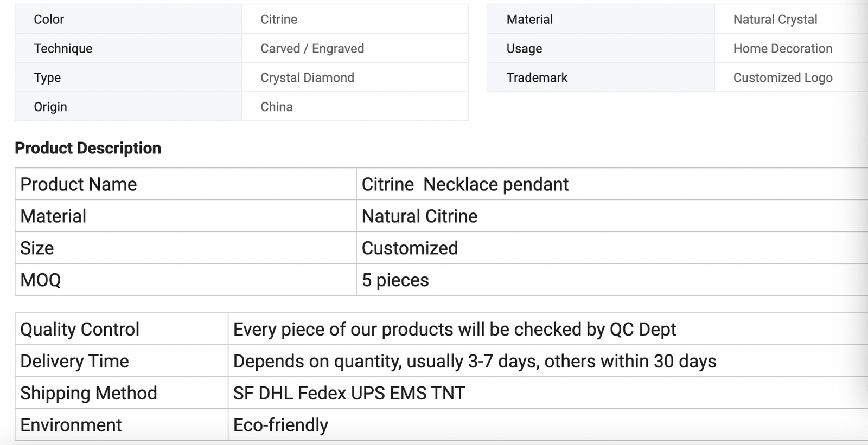Click the "Citrine Necklace pendant" product name cell
The image size is (868, 445).
click(x=465, y=184)
